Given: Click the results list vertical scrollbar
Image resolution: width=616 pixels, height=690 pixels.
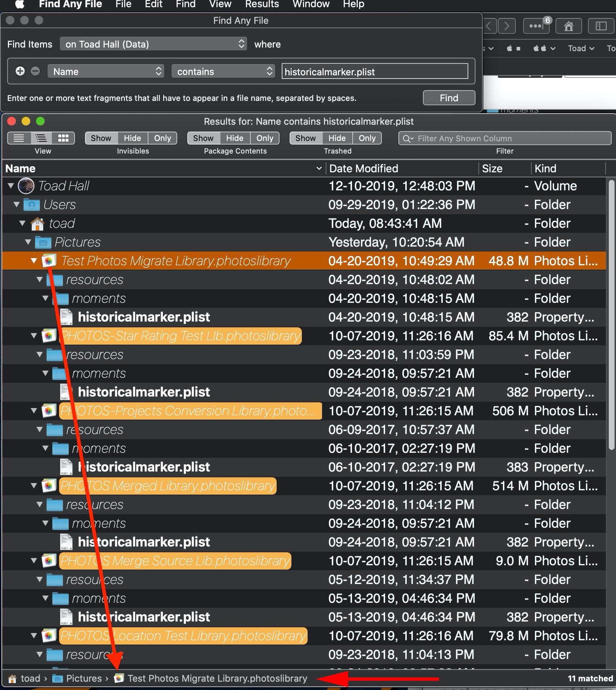Looking at the screenshot, I should (x=611, y=314).
